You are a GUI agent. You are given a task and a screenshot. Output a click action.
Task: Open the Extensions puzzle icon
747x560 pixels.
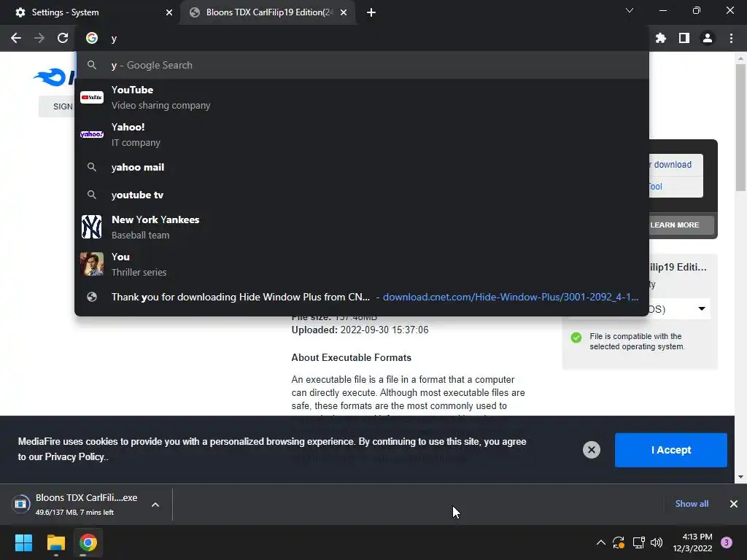pyautogui.click(x=661, y=38)
